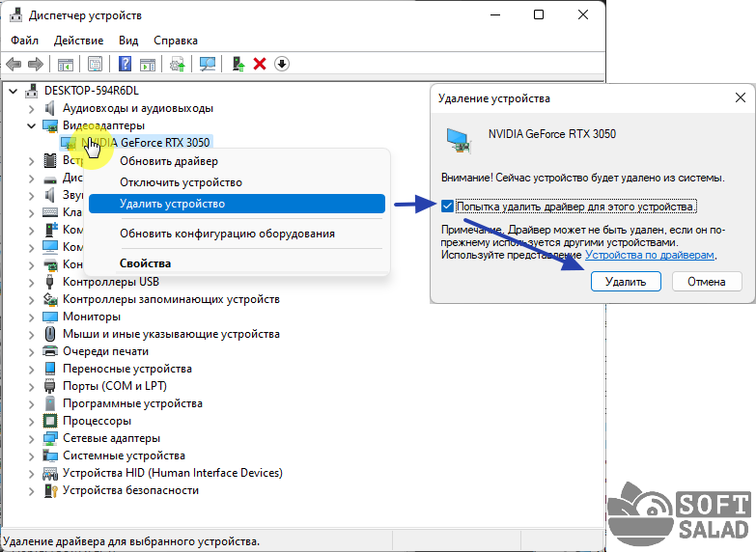This screenshot has height=552, width=756.
Task: Click scan for hardware changes monitor icon
Action: [x=208, y=64]
